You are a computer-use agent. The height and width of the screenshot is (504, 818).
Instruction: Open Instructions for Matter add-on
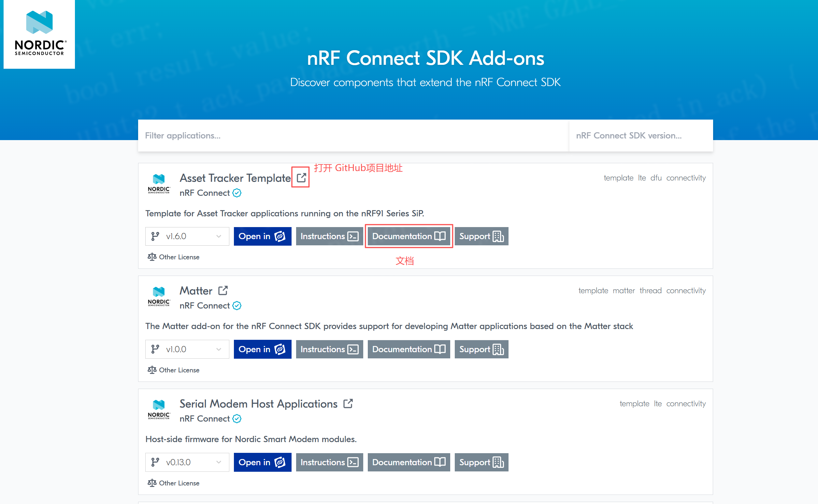[x=330, y=349]
